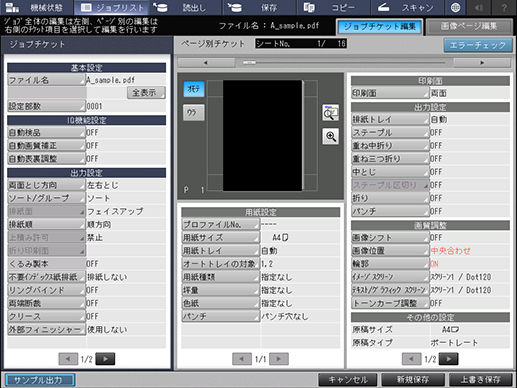Open the 印刷面 print side setting
Image resolution: width=517 pixels, height=388 pixels.
[390, 93]
